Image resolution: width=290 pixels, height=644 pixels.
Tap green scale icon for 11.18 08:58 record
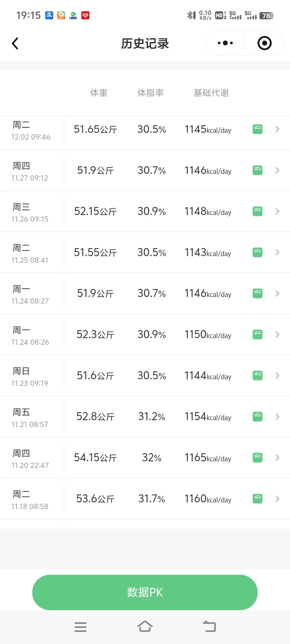click(258, 499)
